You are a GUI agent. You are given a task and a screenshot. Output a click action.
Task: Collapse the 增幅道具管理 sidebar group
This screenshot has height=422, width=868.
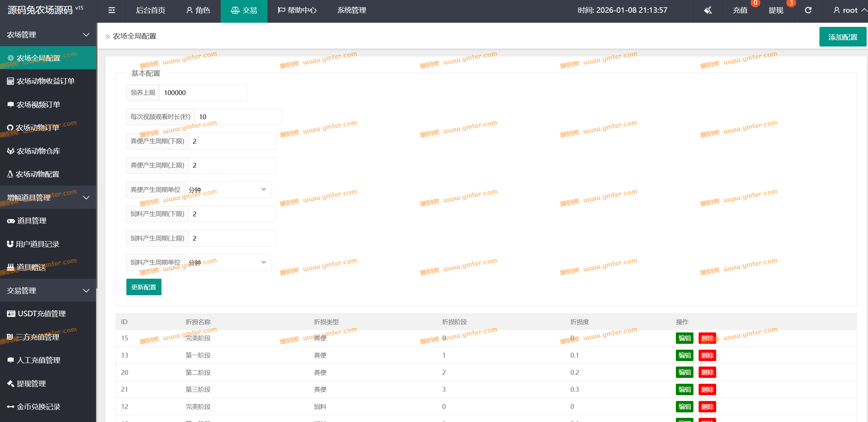[86, 198]
